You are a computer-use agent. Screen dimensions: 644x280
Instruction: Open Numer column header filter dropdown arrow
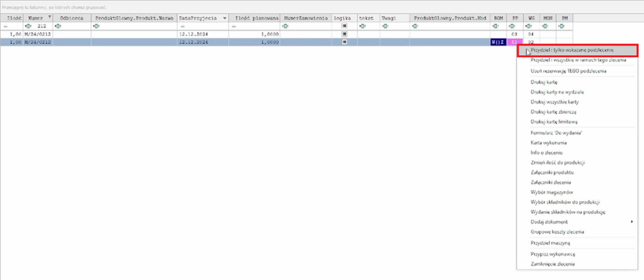pos(48,17)
